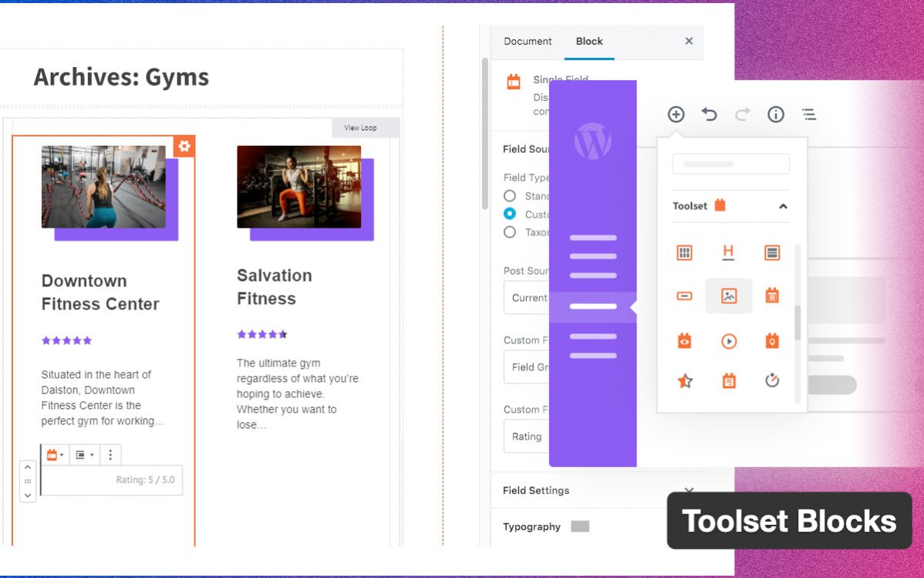Select the Downtown Fitness Center gym photo

[x=103, y=187]
